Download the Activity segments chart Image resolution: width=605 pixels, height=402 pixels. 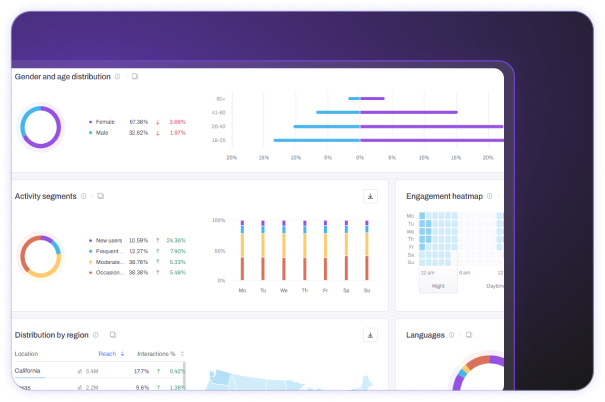coord(370,197)
